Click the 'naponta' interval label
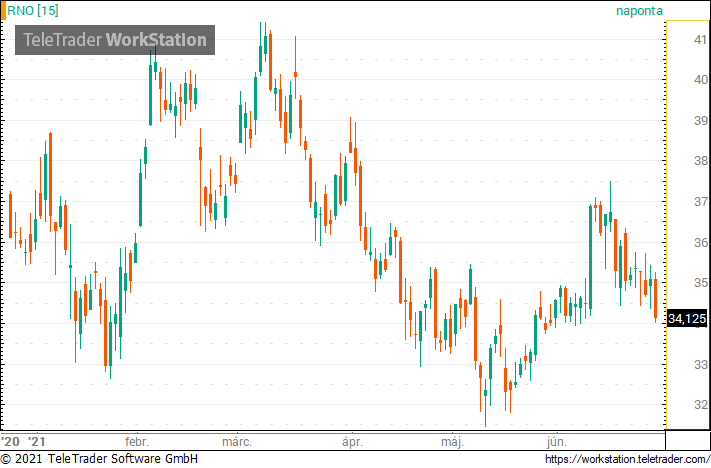Screen dimensions: 711x468 (639, 11)
